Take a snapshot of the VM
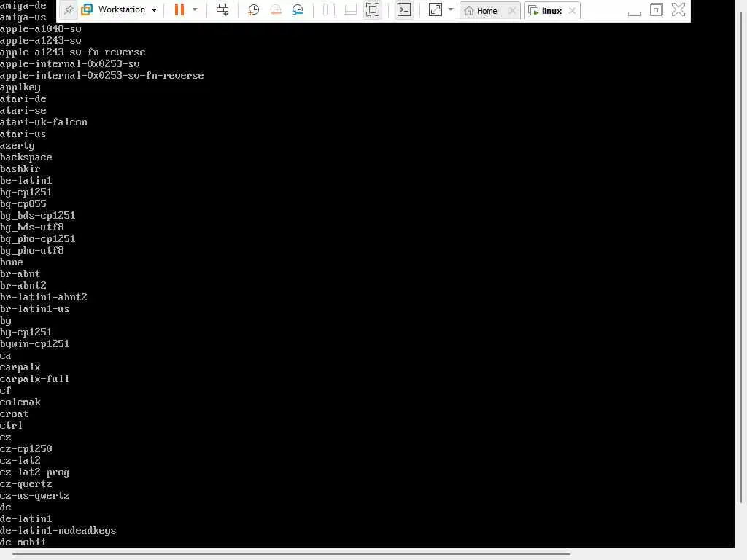Image resolution: width=747 pixels, height=560 pixels. tap(253, 9)
